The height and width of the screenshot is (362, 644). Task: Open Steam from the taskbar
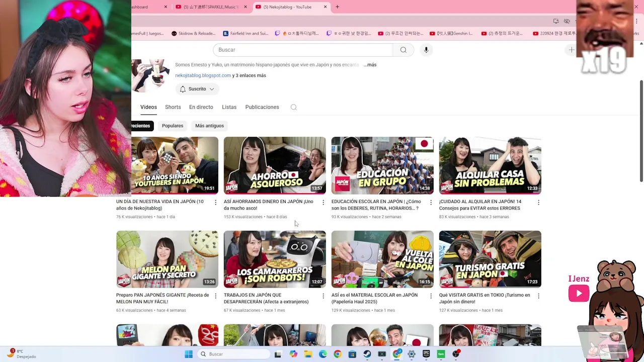[367, 354]
